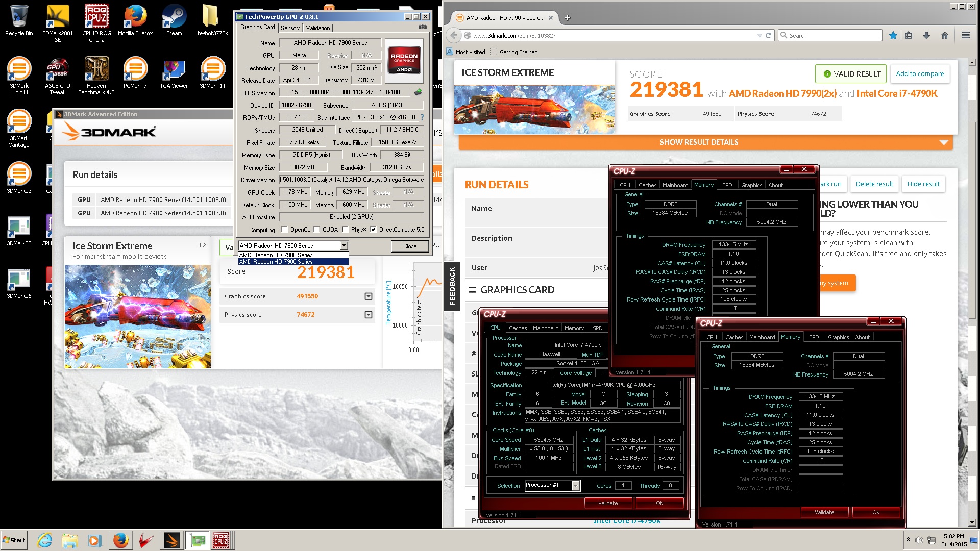Expand SHOW RESULT DETAILS bar

click(x=705, y=142)
